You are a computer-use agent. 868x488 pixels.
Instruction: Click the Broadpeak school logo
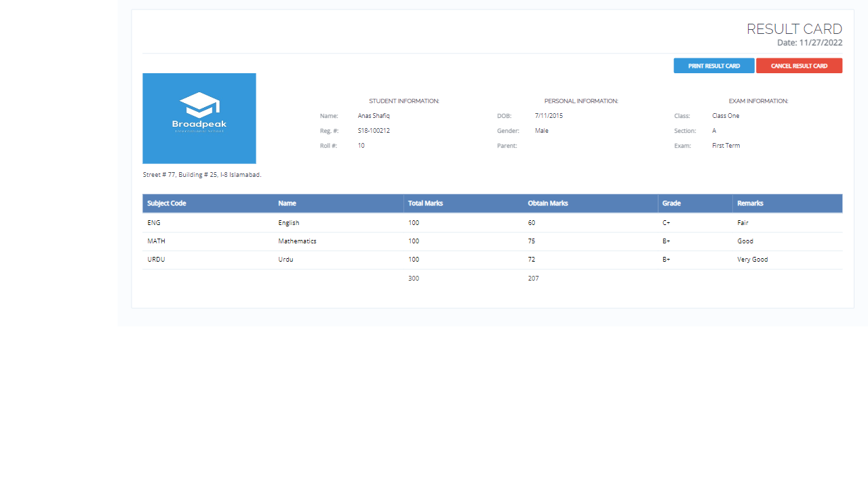[199, 118]
